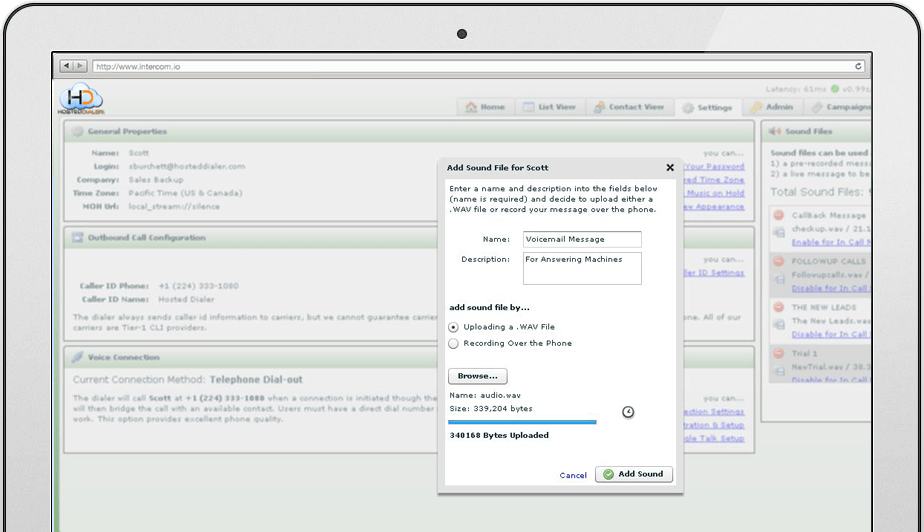This screenshot has width=924, height=532.
Task: Open the Google Talk Setup link
Action: click(714, 438)
